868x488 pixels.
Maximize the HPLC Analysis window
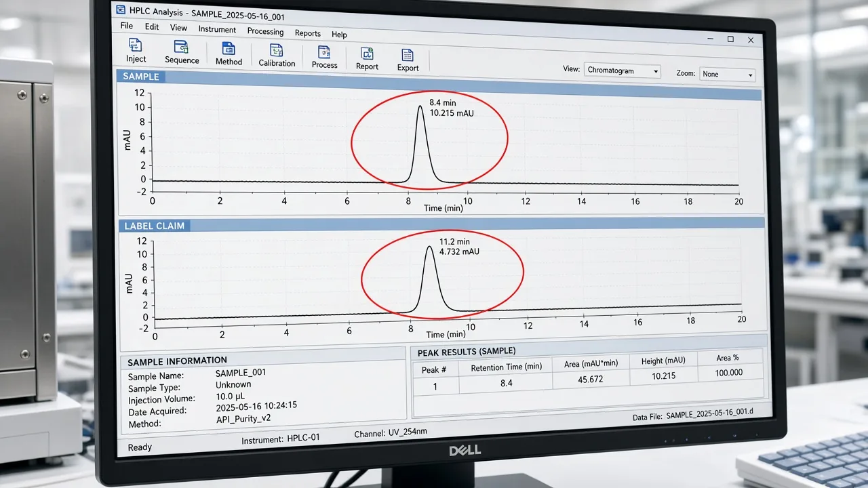tap(730, 39)
